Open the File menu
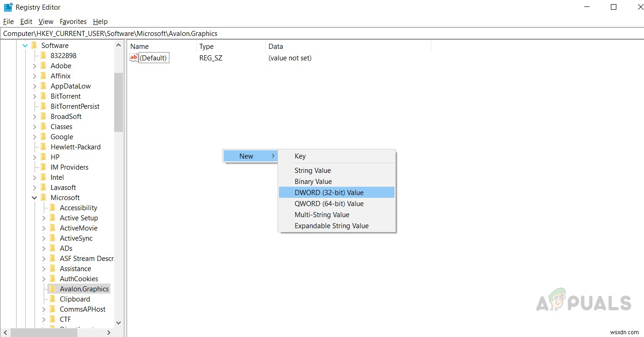The width and height of the screenshot is (644, 337). [8, 21]
